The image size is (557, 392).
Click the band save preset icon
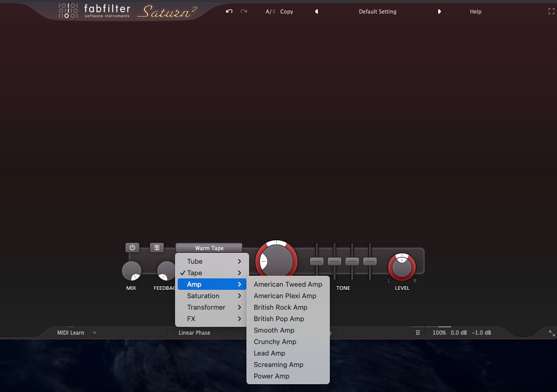157,248
